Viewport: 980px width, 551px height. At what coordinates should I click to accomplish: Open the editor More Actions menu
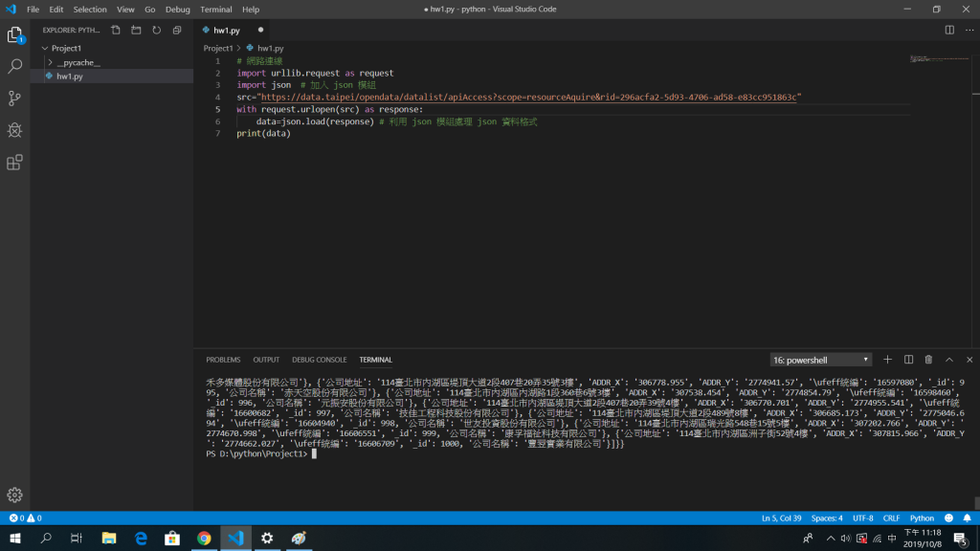point(969,30)
